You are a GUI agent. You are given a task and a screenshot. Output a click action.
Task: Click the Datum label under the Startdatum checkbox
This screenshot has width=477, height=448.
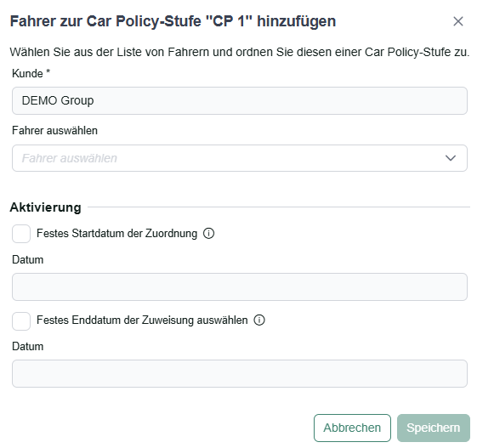coord(28,260)
